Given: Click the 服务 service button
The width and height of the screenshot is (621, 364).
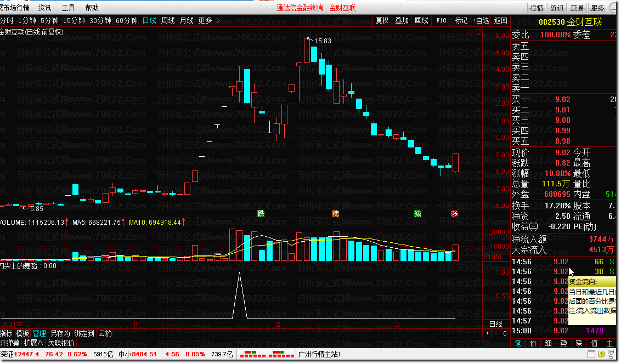Looking at the screenshot, I should [x=597, y=8].
